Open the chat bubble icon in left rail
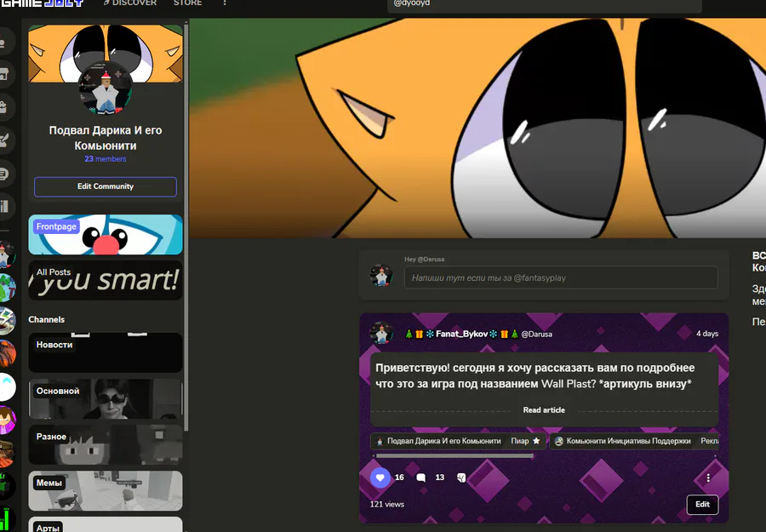The image size is (766, 532). pos(4,174)
